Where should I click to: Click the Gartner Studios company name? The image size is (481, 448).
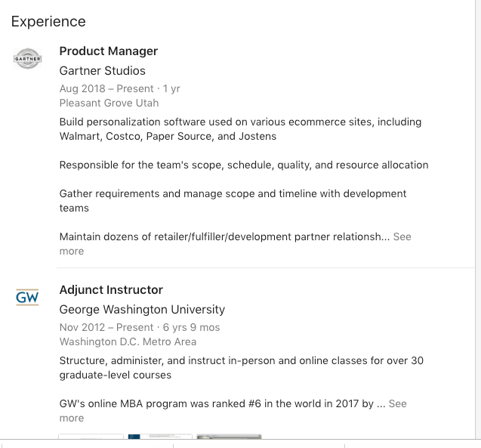(102, 70)
